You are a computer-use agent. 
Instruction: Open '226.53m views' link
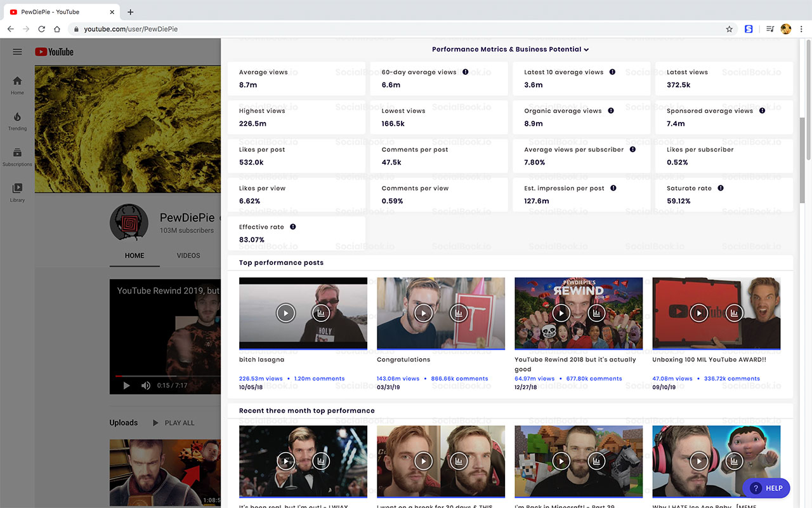(261, 378)
